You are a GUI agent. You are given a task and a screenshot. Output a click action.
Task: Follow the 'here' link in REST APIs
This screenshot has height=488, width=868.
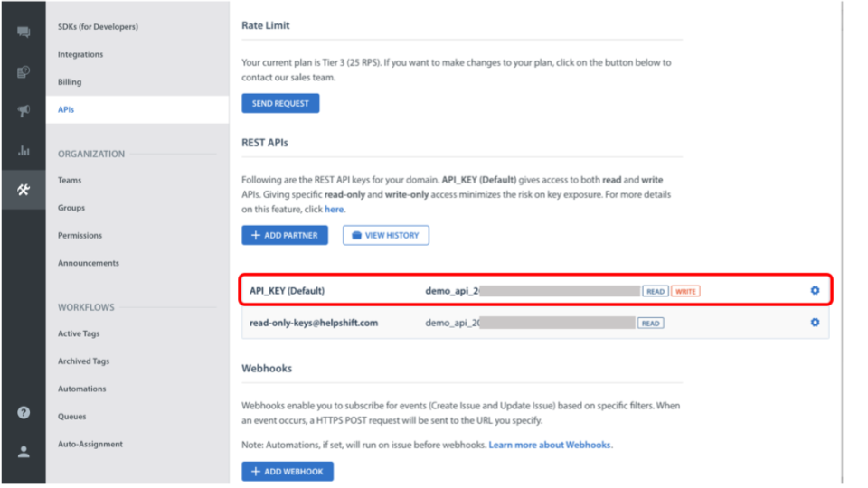[x=334, y=209]
